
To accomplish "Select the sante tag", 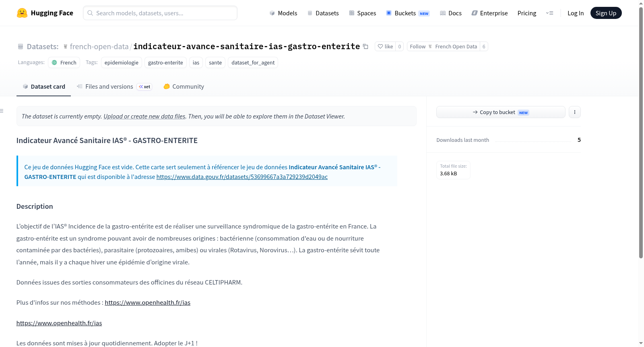I will pyautogui.click(x=215, y=62).
